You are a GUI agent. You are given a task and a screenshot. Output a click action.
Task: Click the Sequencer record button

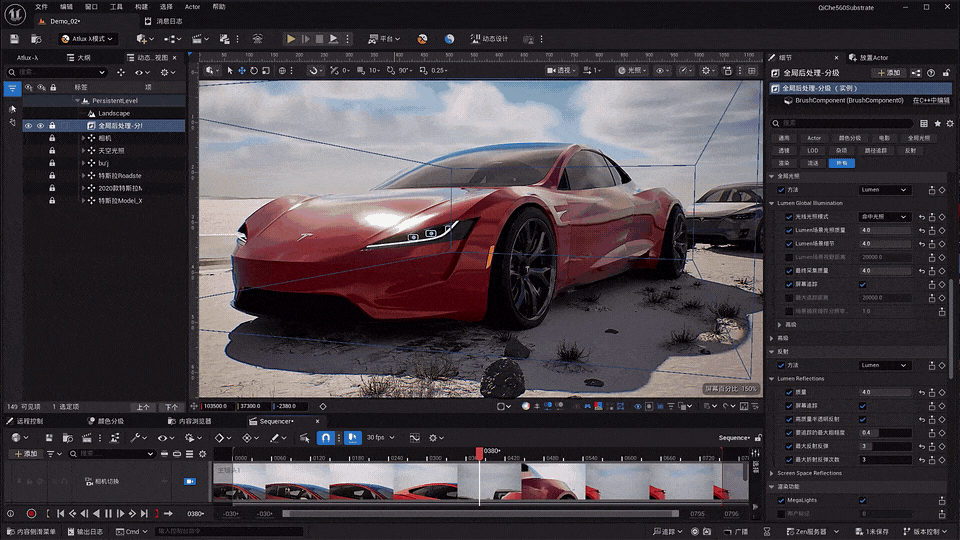coord(31,514)
